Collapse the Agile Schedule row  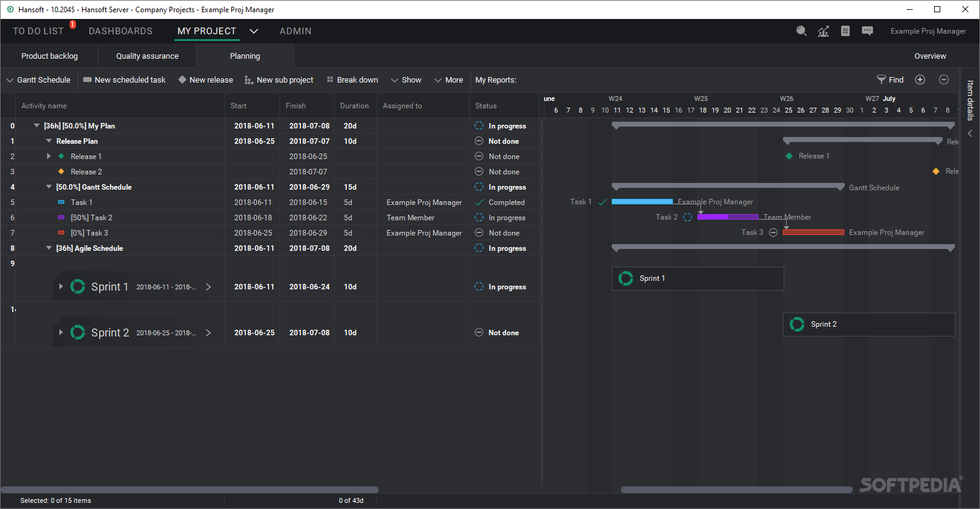[x=49, y=248]
